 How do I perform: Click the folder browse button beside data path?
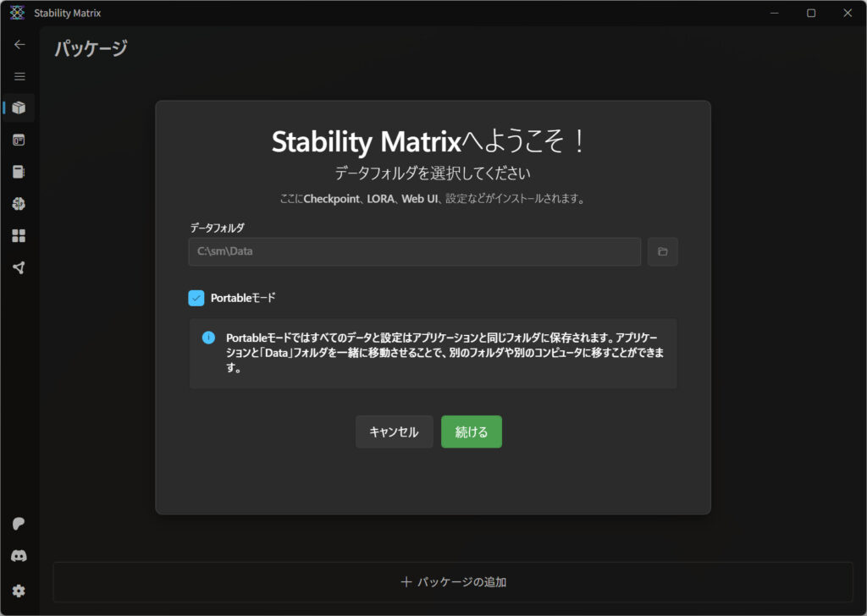coord(663,252)
